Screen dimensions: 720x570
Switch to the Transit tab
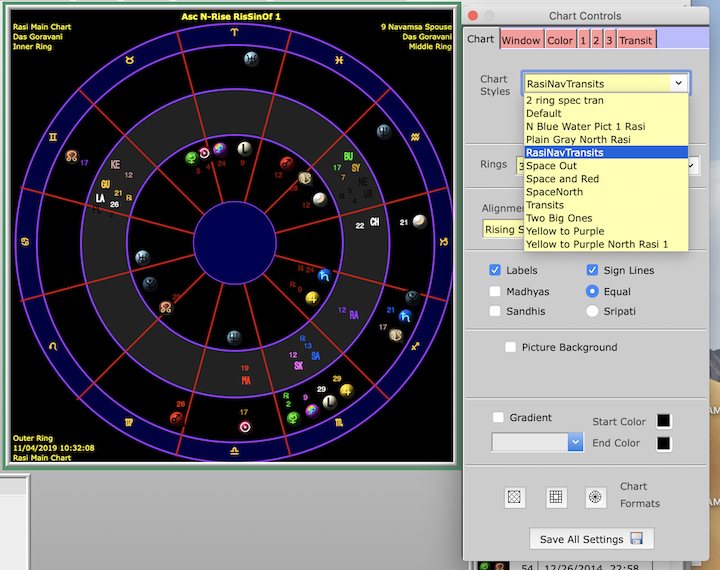coord(636,40)
